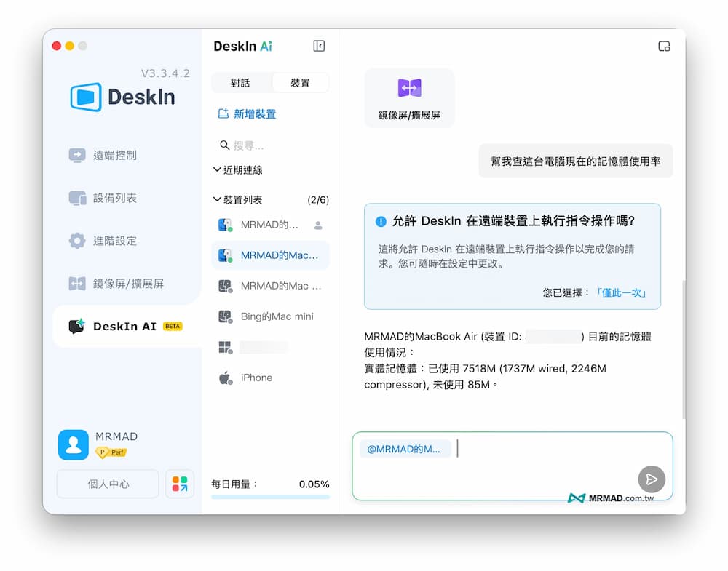
Task: Click the send message arrow icon
Action: 652,479
